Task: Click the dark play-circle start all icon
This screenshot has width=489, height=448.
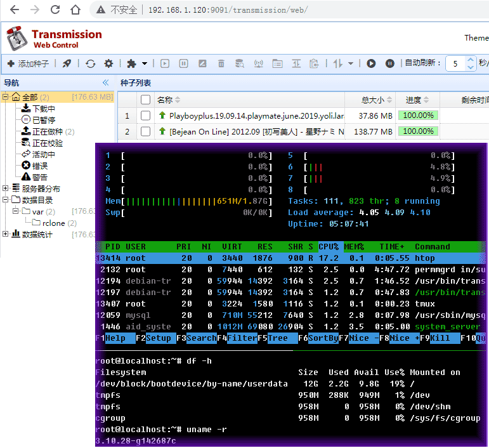Action: click(371, 63)
